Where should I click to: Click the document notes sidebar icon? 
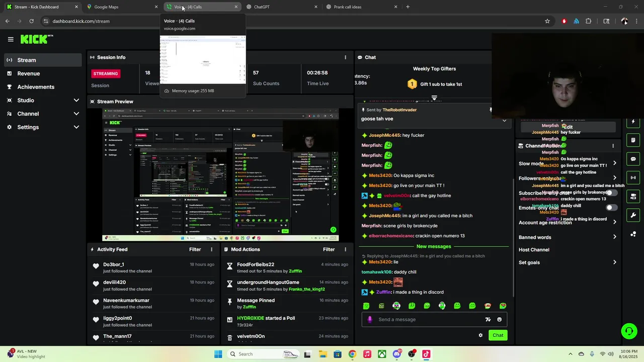pyautogui.click(x=633, y=140)
